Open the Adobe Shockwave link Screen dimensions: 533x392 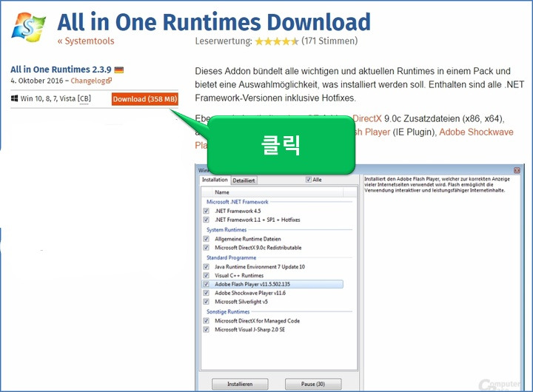tap(476, 132)
